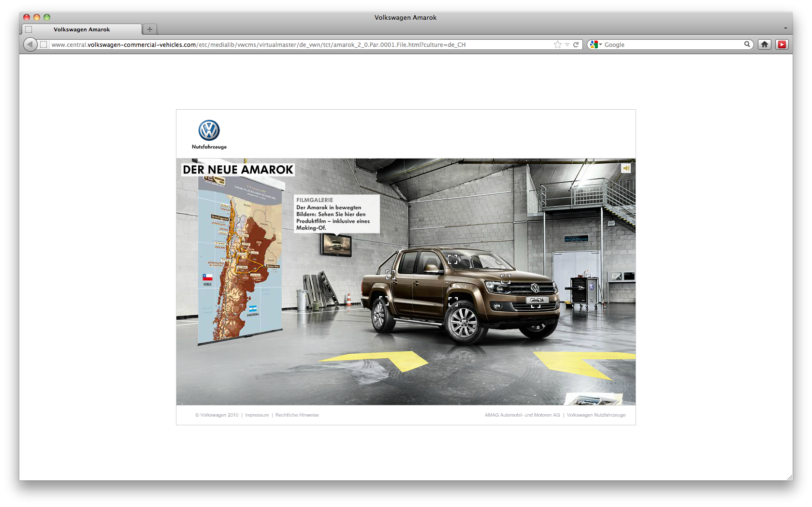Click the hotspot above the front wheel
Screen dimensions: 812x507
[453, 302]
